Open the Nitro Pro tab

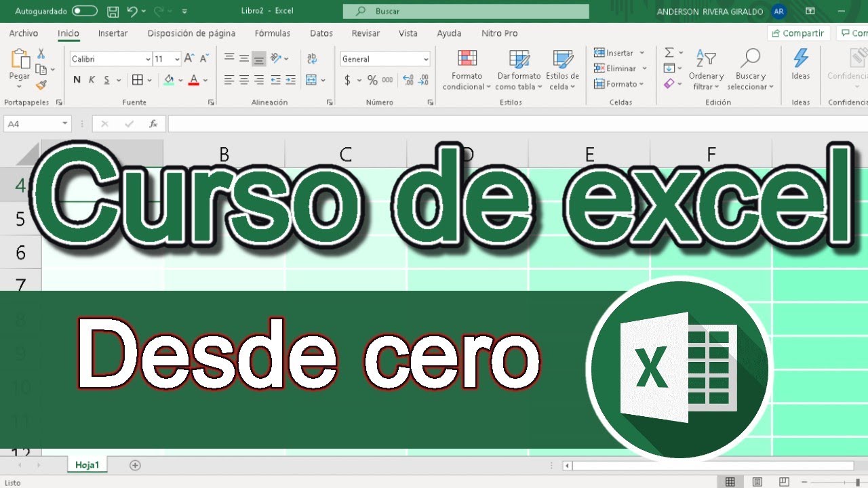coord(499,33)
